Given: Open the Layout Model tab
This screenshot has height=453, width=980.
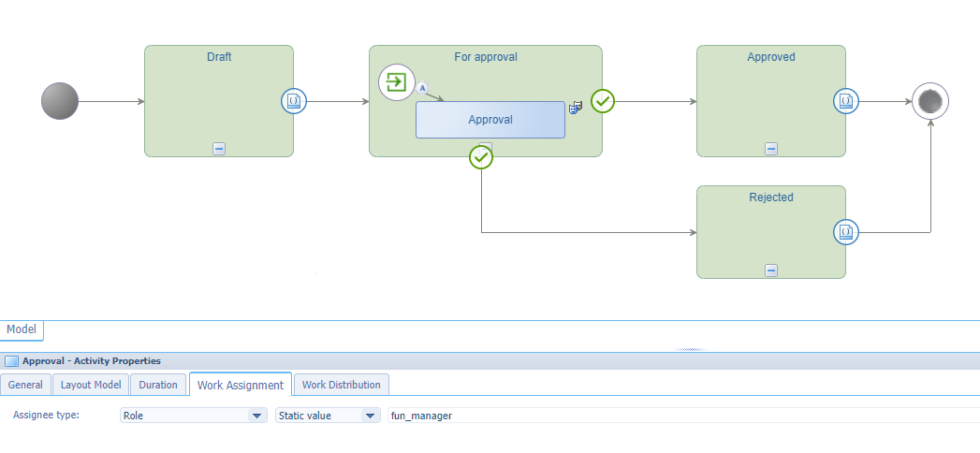Looking at the screenshot, I should tap(91, 385).
